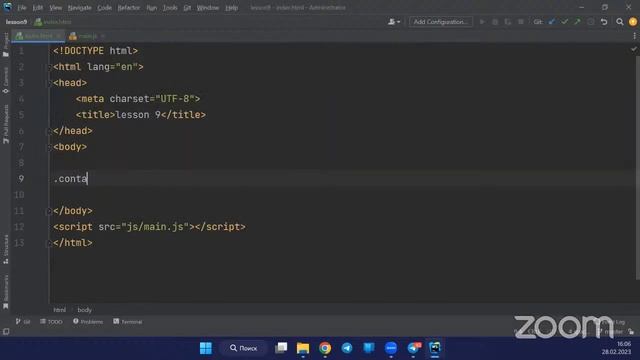This screenshot has height=360, width=640.
Task: Collapse the body tag fold marker
Action: [x=50, y=147]
